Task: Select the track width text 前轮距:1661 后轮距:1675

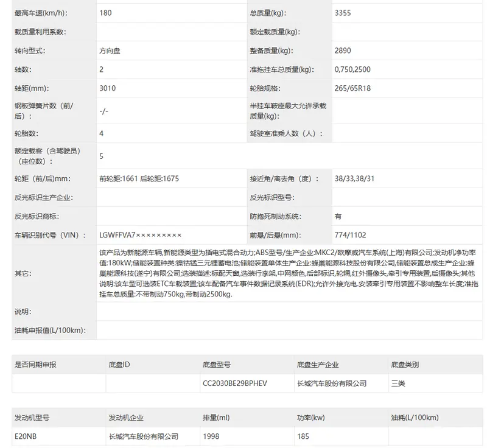Action: [139, 179]
